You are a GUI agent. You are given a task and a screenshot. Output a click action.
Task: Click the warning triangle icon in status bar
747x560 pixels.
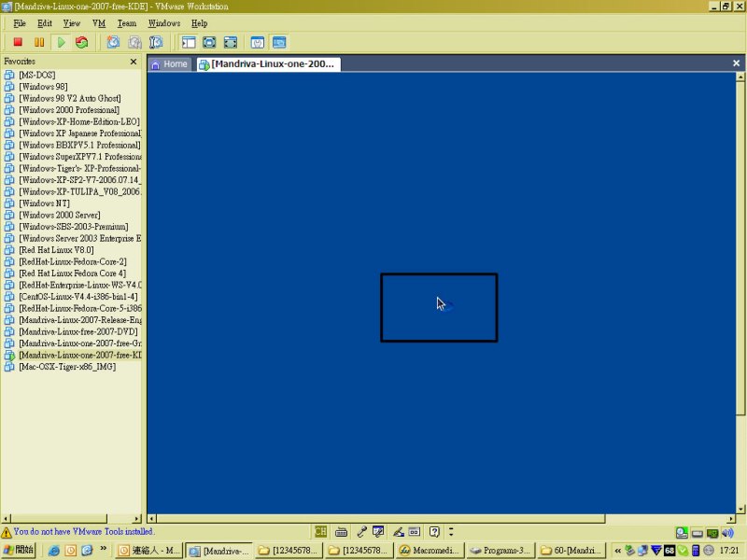point(7,532)
